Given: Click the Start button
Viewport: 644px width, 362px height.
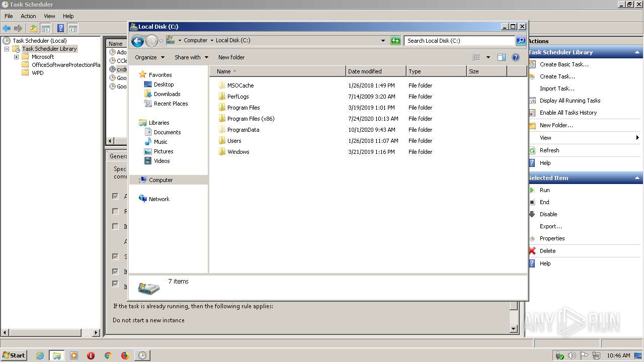Looking at the screenshot, I should point(14,355).
